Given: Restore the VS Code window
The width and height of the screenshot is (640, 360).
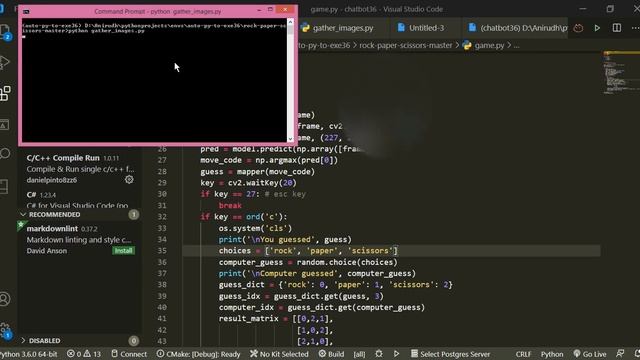Looking at the screenshot, I should tap(610, 9).
